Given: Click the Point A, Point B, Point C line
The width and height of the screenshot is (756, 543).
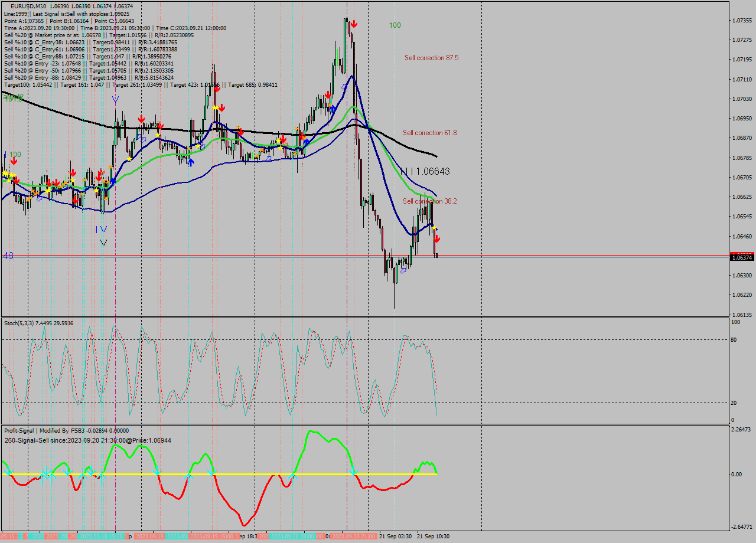Looking at the screenshot, I should 69,21.
